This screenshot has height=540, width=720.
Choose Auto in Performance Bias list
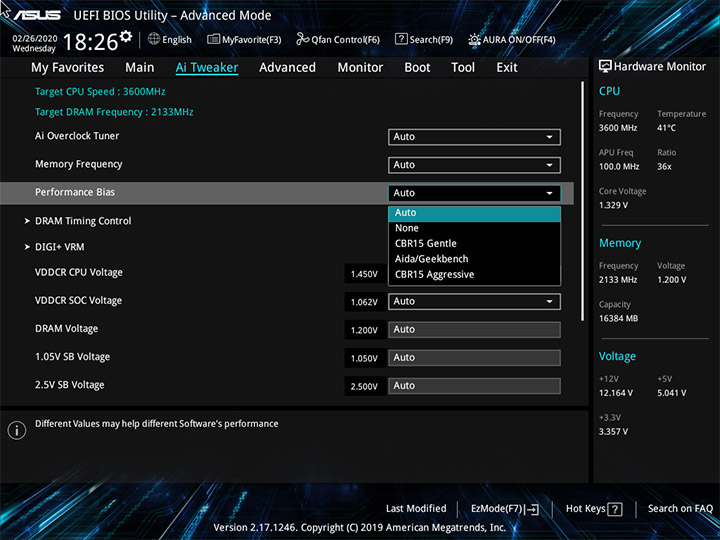(x=474, y=213)
